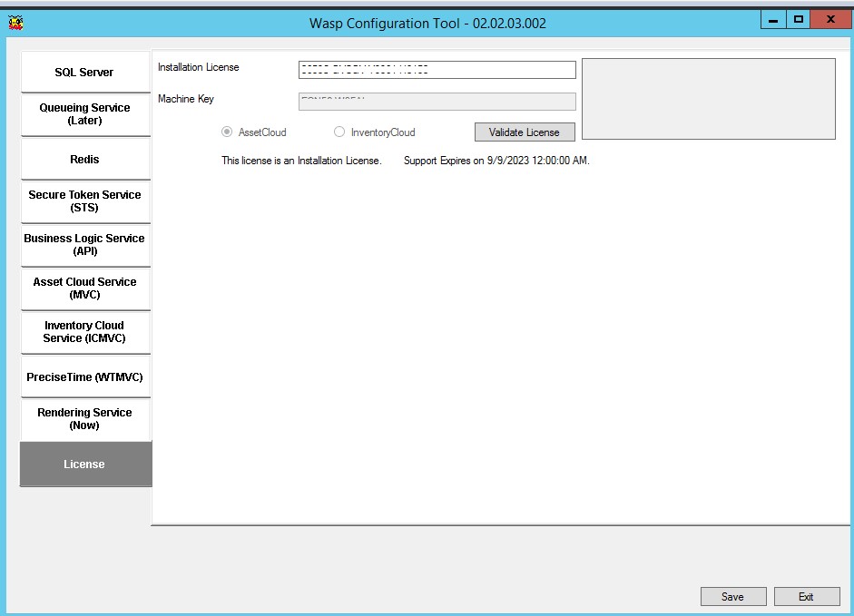The width and height of the screenshot is (854, 616).
Task: Click the Wasp app icon in title bar
Action: click(15, 23)
